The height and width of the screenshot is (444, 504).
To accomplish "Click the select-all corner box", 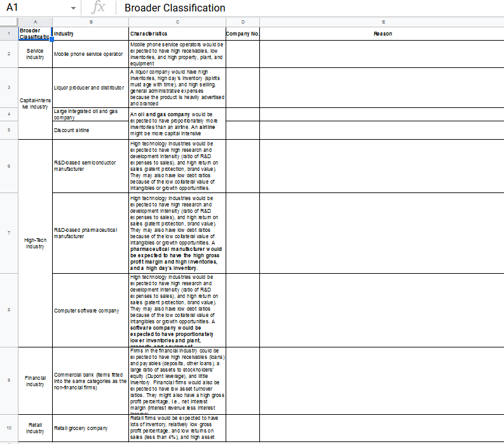I will pyautogui.click(x=9, y=22).
